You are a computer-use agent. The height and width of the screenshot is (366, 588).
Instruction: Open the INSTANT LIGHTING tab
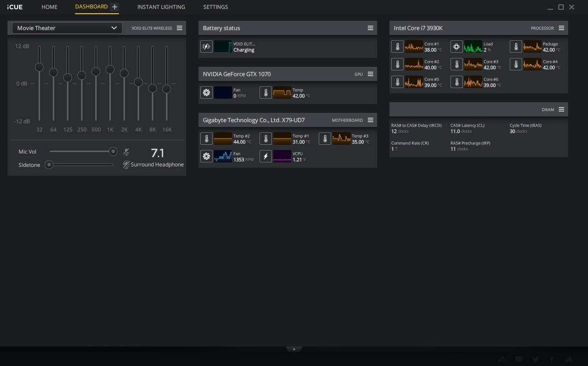[161, 7]
